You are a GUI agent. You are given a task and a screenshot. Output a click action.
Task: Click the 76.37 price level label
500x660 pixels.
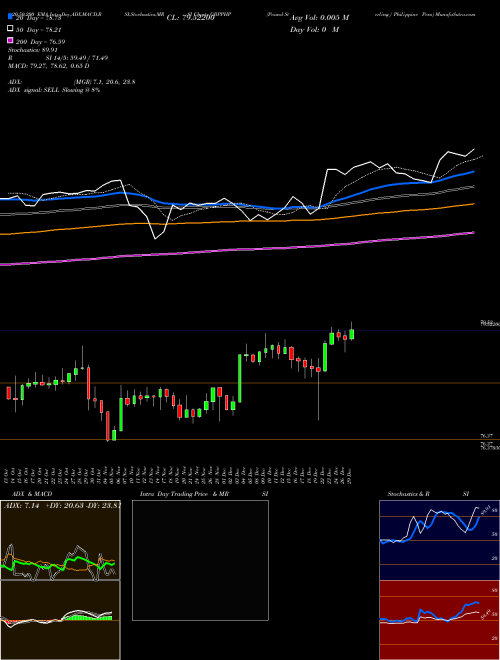point(487,436)
